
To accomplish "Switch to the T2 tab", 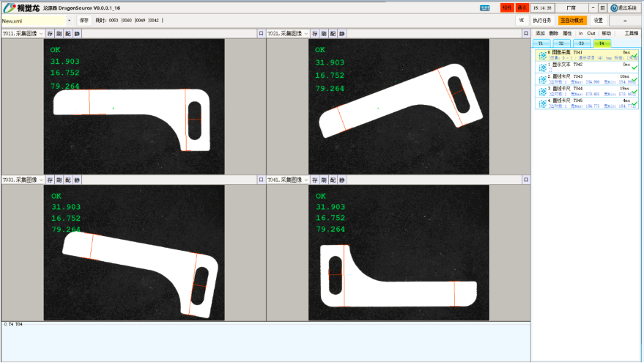I will coord(560,43).
